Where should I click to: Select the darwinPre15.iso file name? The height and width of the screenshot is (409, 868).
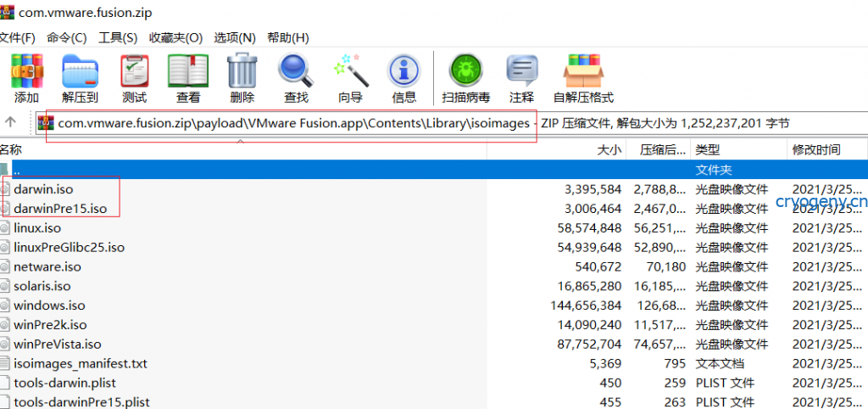click(x=60, y=209)
